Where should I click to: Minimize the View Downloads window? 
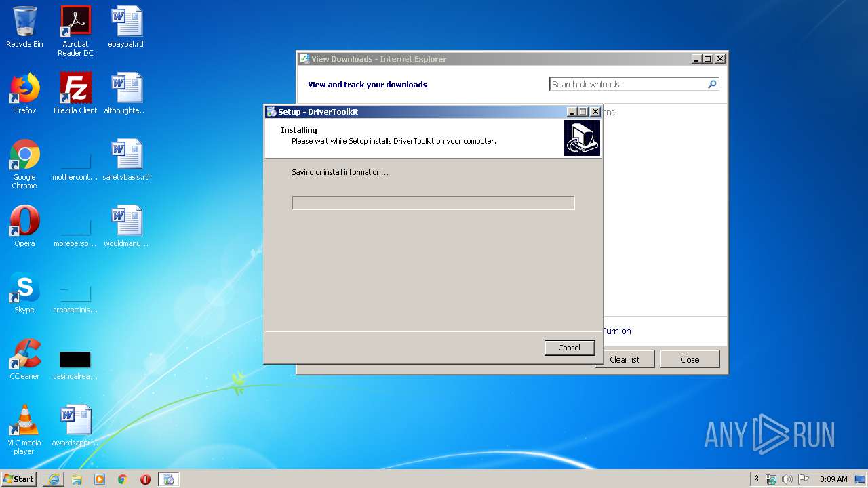click(696, 59)
